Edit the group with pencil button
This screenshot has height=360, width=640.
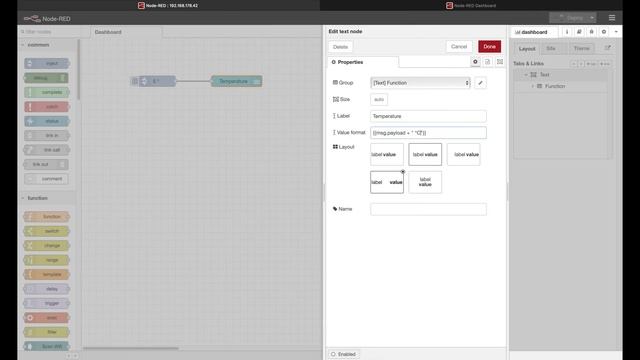point(480,83)
